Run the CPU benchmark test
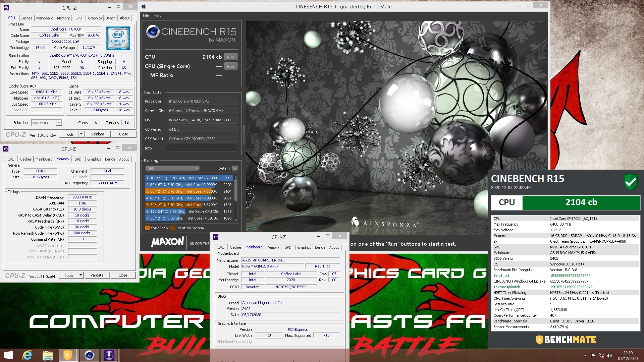Viewport: 644px width, 362px height. 230,57
